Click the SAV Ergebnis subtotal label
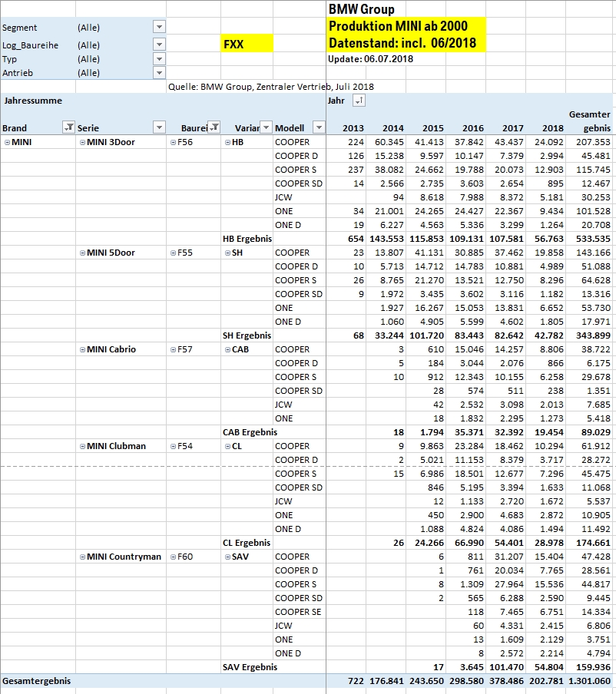Viewport: 616px width, 694px height. coord(250,667)
